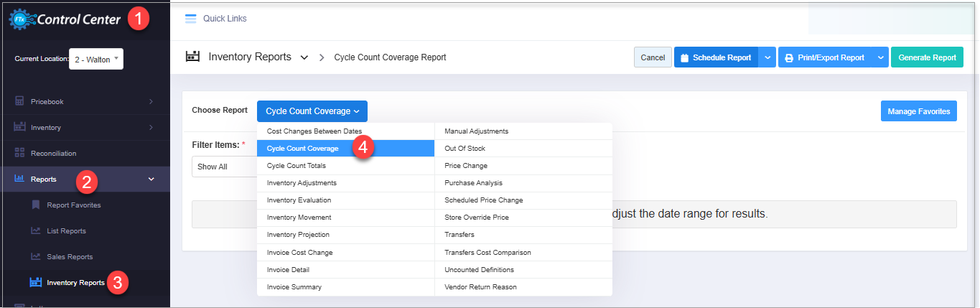This screenshot has width=980, height=308.
Task: Click the Cancel button
Action: (653, 57)
